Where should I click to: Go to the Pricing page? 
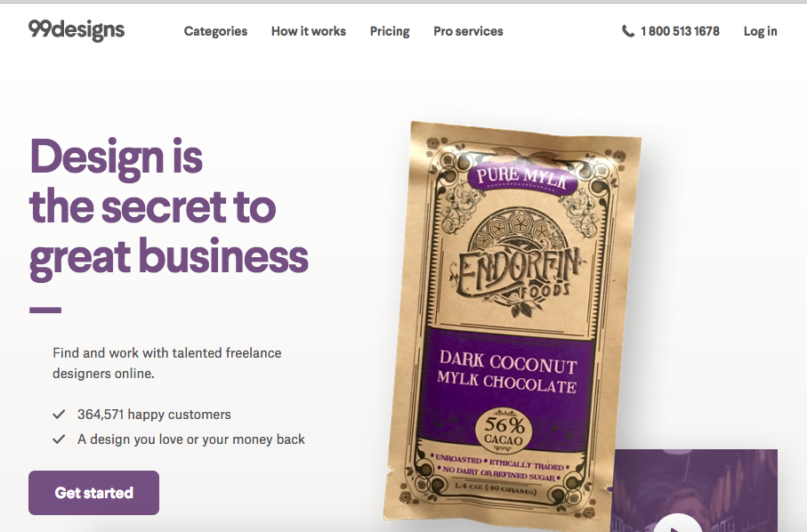[x=390, y=31]
